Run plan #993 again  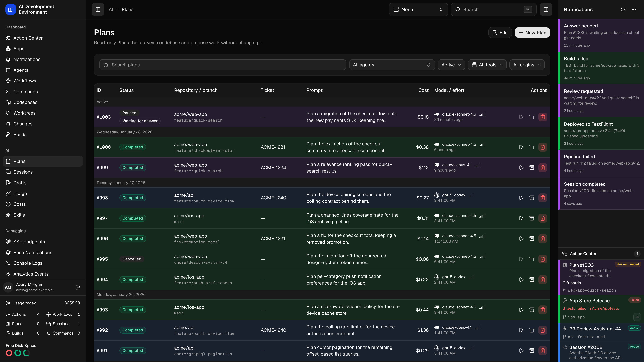pyautogui.click(x=521, y=310)
